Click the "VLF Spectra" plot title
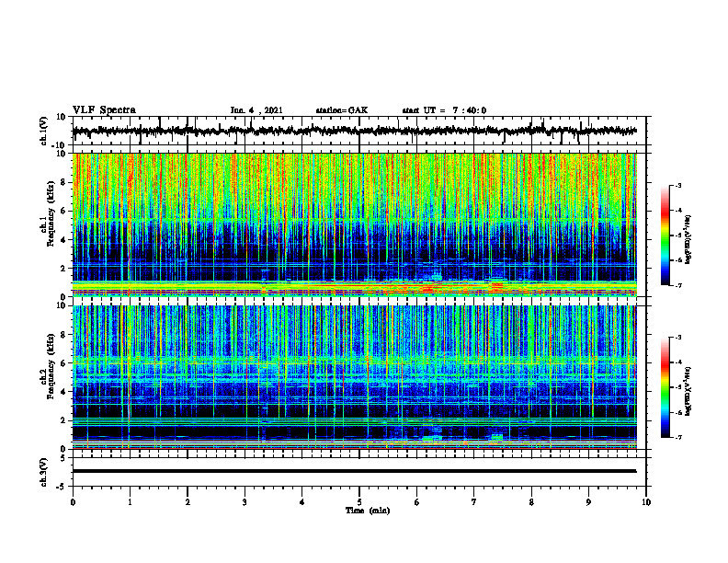The image size is (728, 563). pos(104,110)
